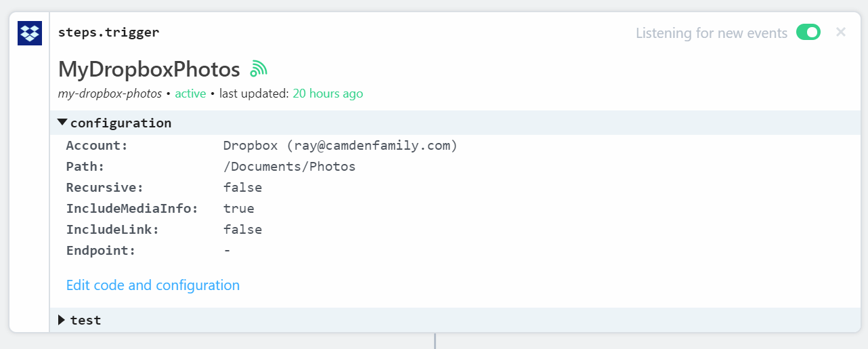Click the steps.trigger label
Viewport: 868px width, 349px height.
[x=109, y=32]
